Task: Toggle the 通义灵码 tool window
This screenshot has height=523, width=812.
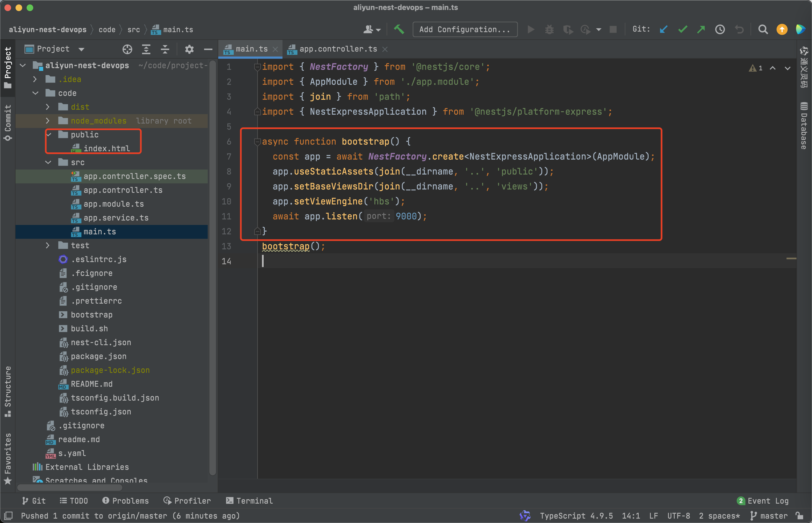Action: [804, 67]
